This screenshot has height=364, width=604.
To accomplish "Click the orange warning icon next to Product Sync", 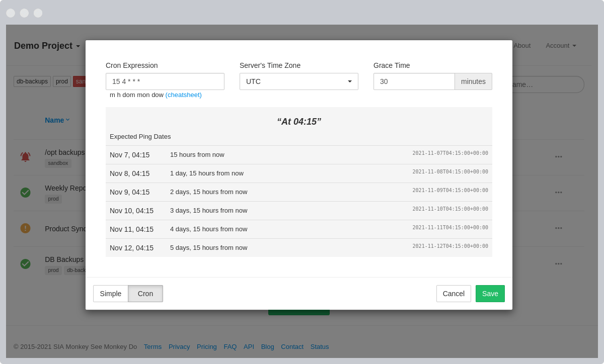I will click(x=25, y=228).
